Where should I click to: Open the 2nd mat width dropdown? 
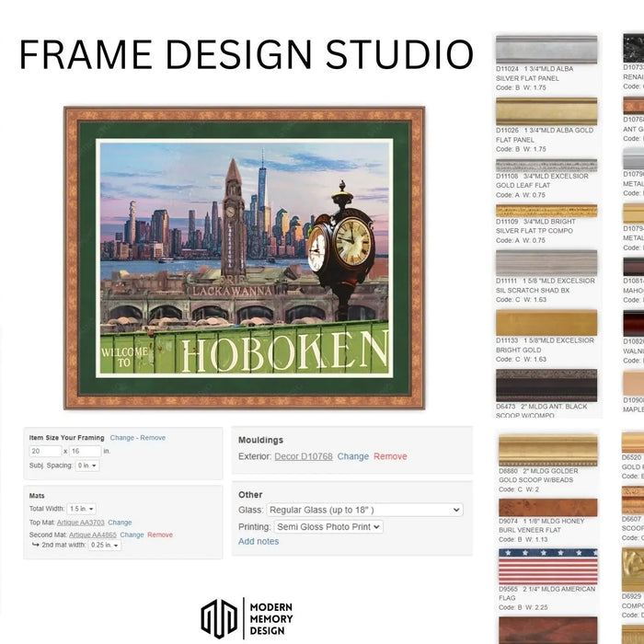click(x=105, y=545)
